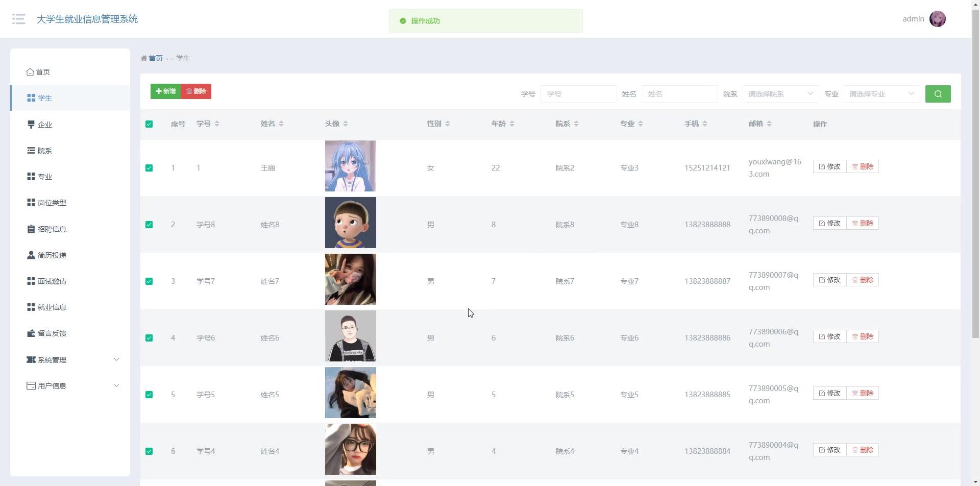Click the home icon in the breadcrumb
The image size is (980, 486).
(144, 58)
